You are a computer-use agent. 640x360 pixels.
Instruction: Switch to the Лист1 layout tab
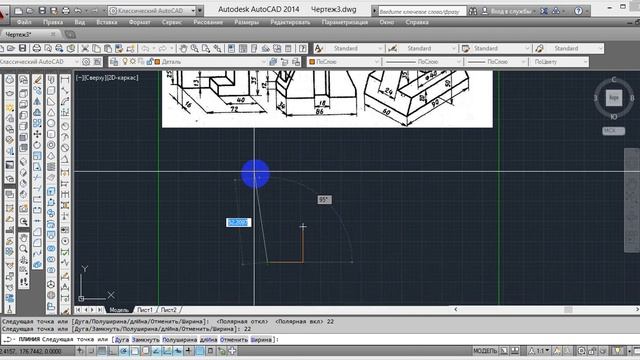point(144,310)
